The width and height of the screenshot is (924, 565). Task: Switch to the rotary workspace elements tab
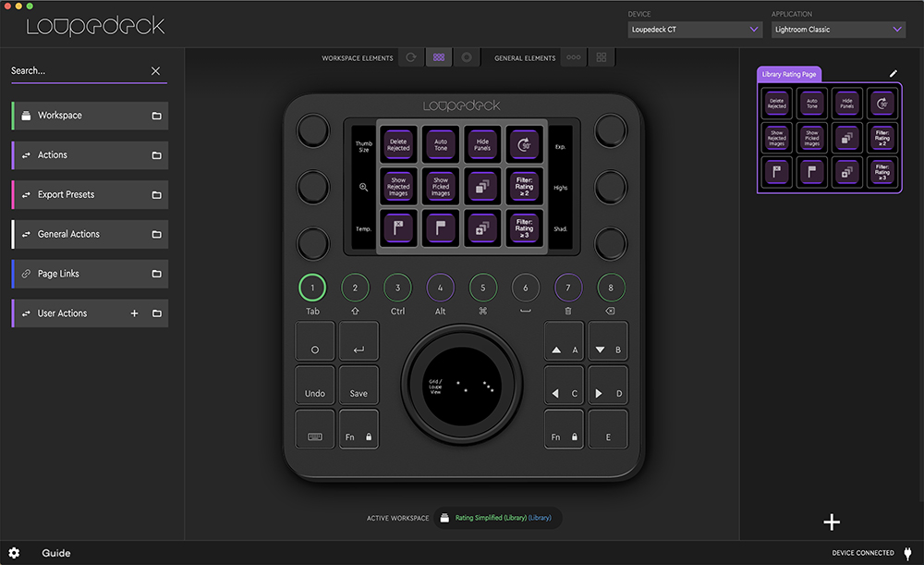[x=411, y=57]
